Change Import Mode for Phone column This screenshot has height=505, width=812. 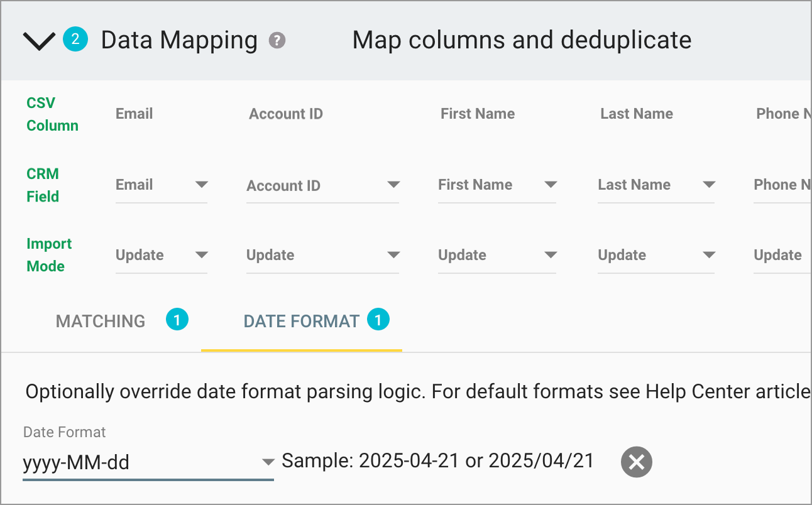pyautogui.click(x=782, y=256)
